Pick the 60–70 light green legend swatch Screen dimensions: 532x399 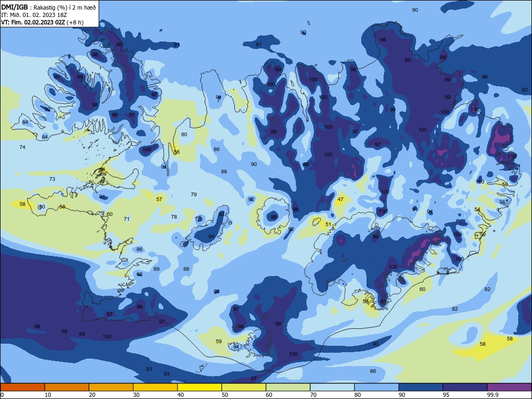288,387
